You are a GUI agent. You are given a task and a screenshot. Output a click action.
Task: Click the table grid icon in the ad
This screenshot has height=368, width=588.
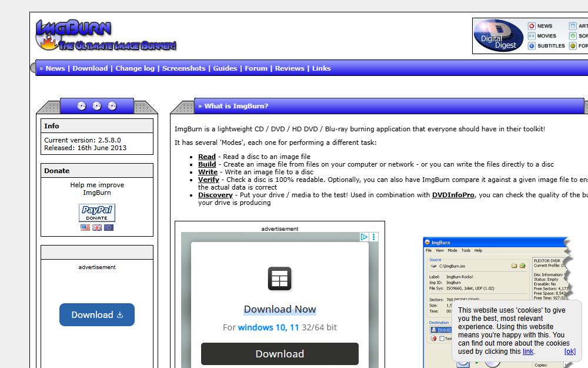click(x=280, y=279)
